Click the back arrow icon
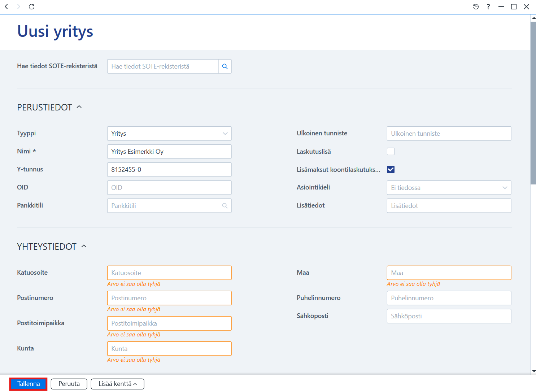The width and height of the screenshot is (536, 392). click(x=6, y=6)
